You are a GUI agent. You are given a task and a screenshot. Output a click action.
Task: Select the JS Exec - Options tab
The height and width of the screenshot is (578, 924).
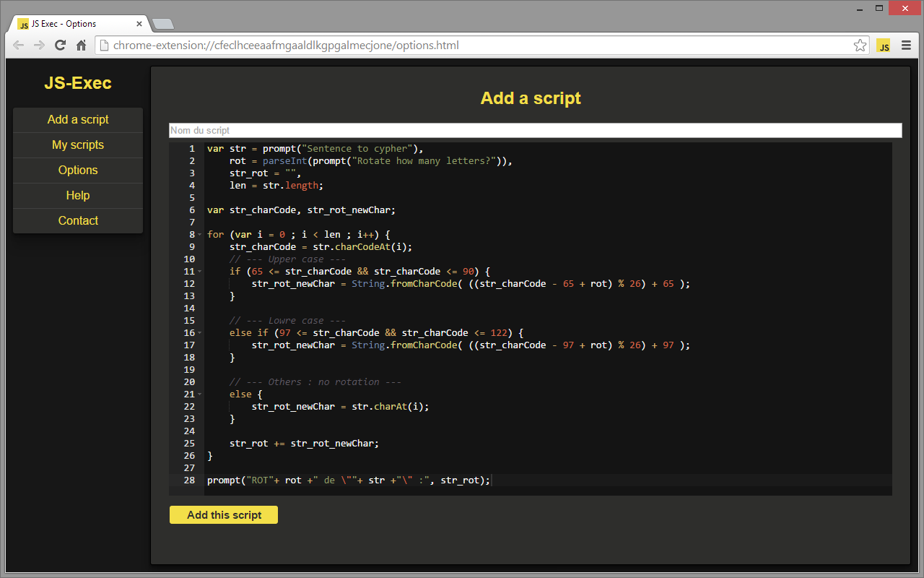point(78,24)
